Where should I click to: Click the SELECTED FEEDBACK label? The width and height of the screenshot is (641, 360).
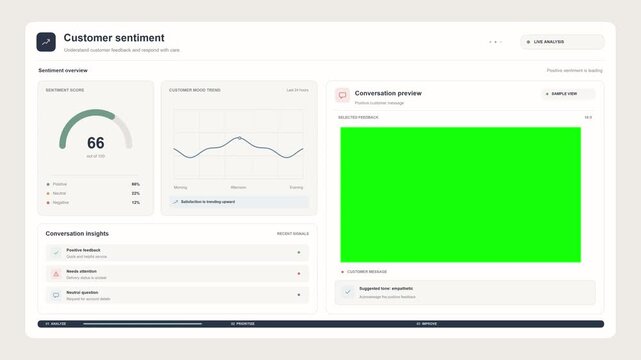point(358,117)
